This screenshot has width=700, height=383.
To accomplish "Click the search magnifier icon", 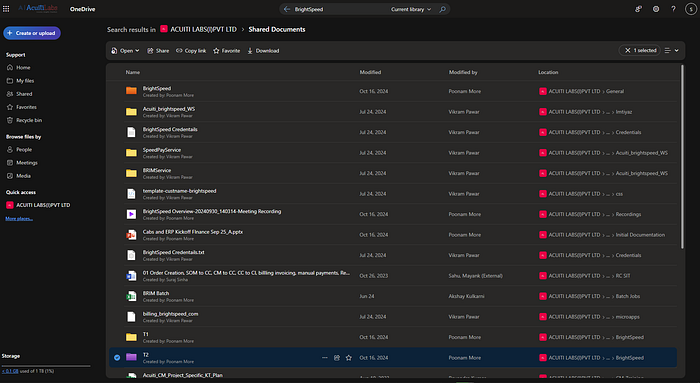I will point(442,9).
